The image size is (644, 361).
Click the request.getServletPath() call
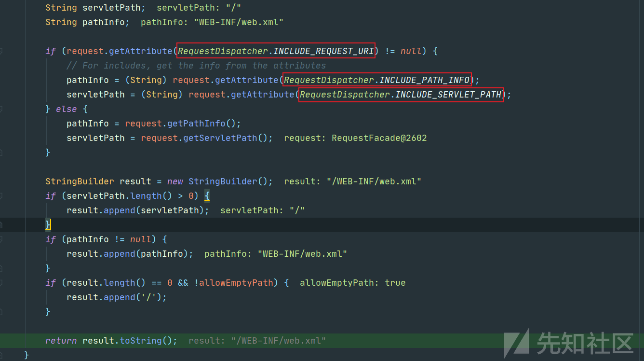click(204, 138)
